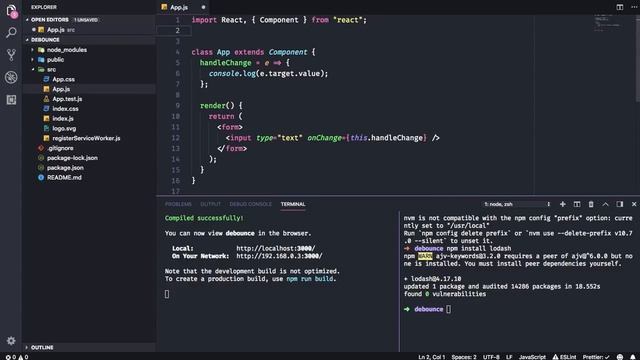Click the Ln 2, Col 1 status entry

(431, 357)
